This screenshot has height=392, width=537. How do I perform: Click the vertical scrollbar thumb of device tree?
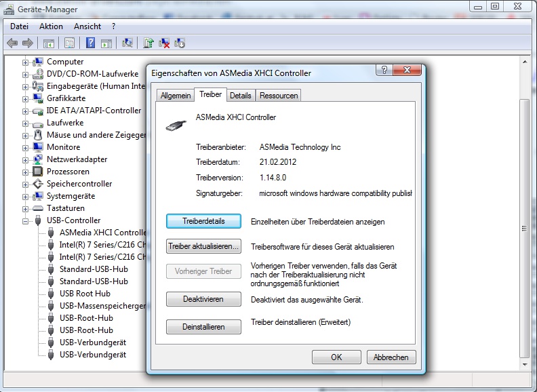[x=524, y=228]
